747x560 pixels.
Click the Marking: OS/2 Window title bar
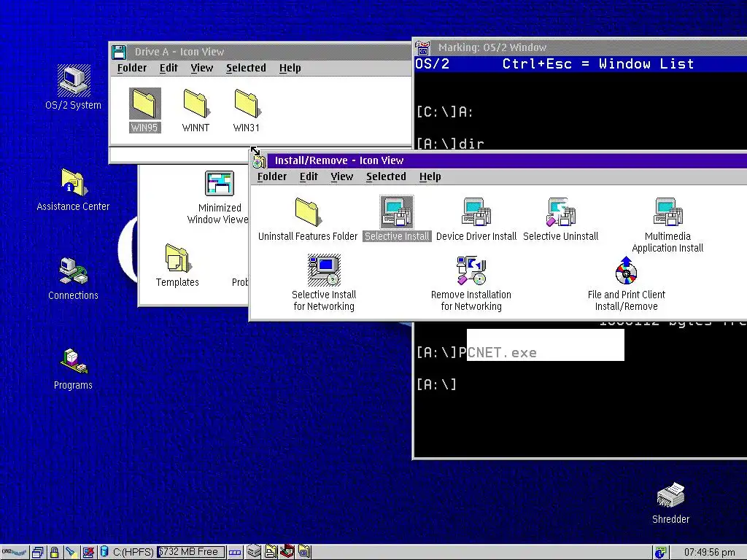tap(589, 47)
